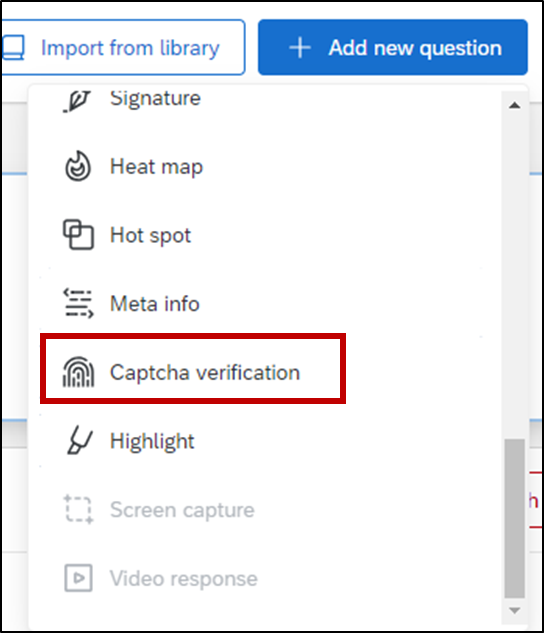The image size is (544, 633).
Task: Choose Heat map from the question list
Action: pos(264,166)
